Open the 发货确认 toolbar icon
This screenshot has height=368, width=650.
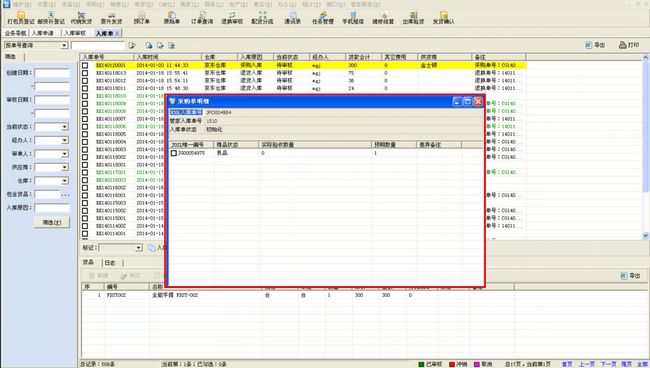[x=444, y=17]
